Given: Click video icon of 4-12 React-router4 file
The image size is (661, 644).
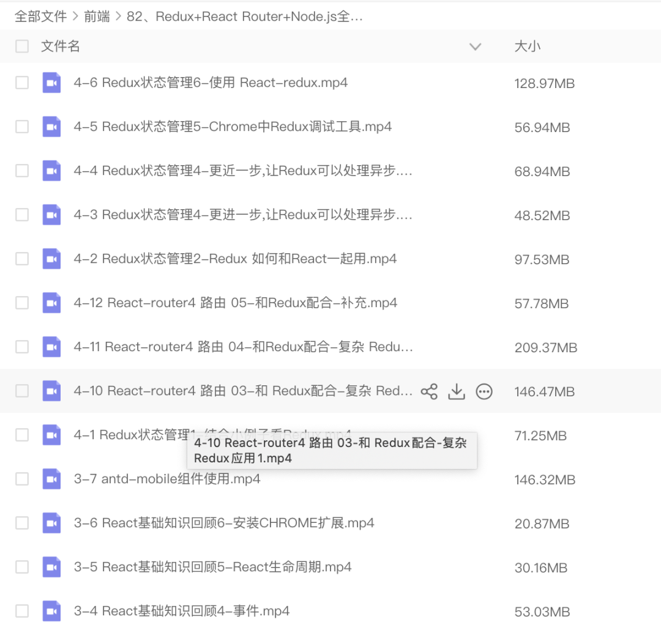Looking at the screenshot, I should (51, 303).
